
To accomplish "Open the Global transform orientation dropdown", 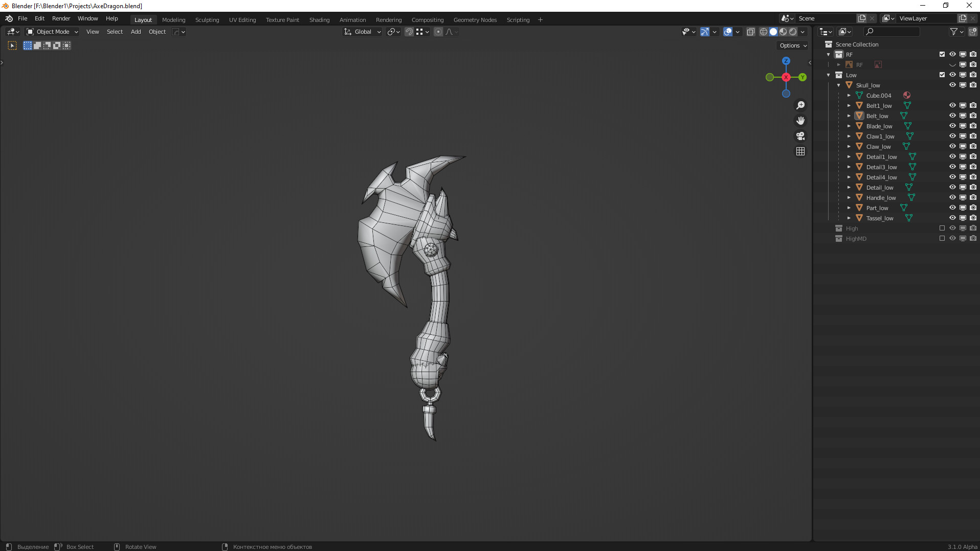I will pyautogui.click(x=363, y=32).
